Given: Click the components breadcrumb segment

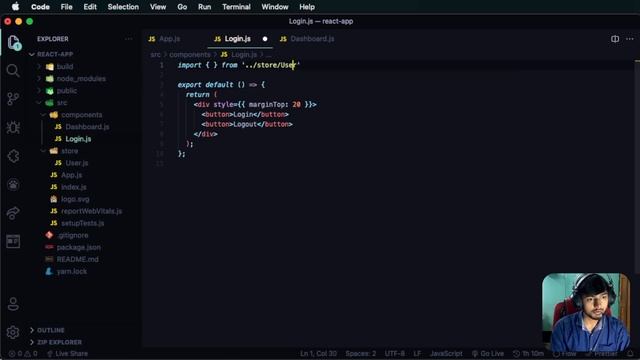Looking at the screenshot, I should (190, 54).
